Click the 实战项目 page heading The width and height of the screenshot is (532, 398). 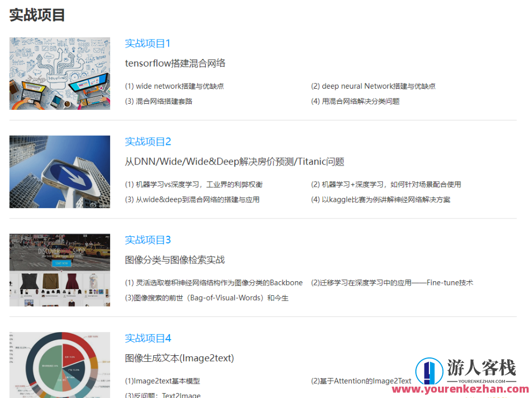coord(36,16)
